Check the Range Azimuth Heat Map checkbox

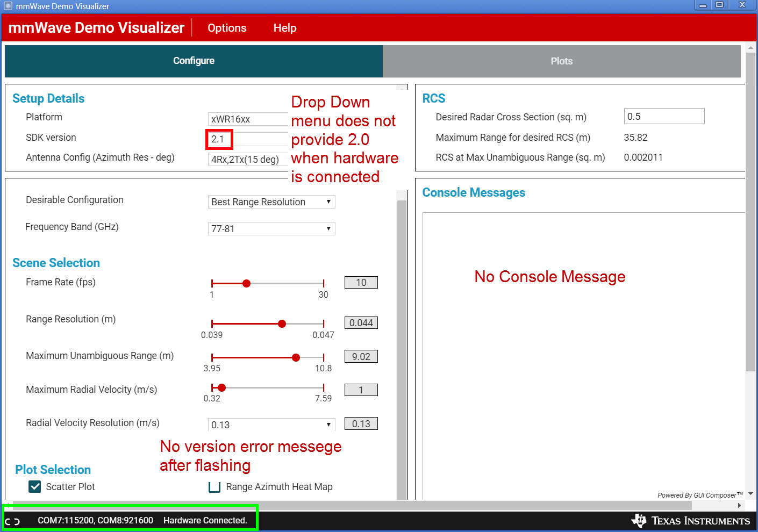point(214,487)
